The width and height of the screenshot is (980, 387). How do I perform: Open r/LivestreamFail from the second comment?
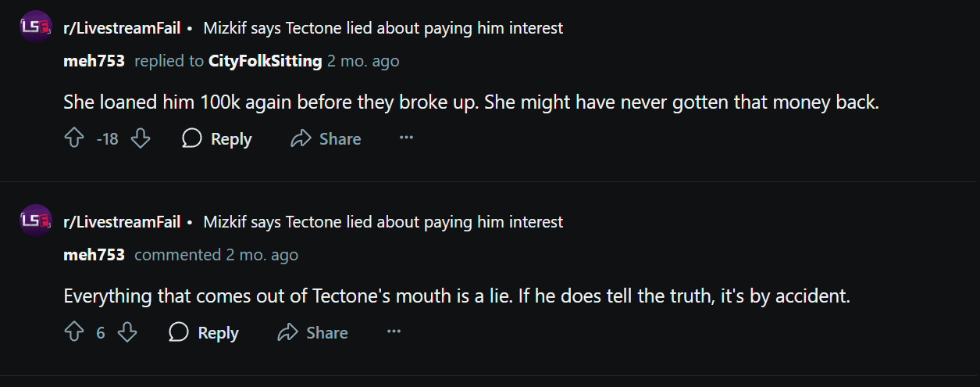(x=121, y=222)
